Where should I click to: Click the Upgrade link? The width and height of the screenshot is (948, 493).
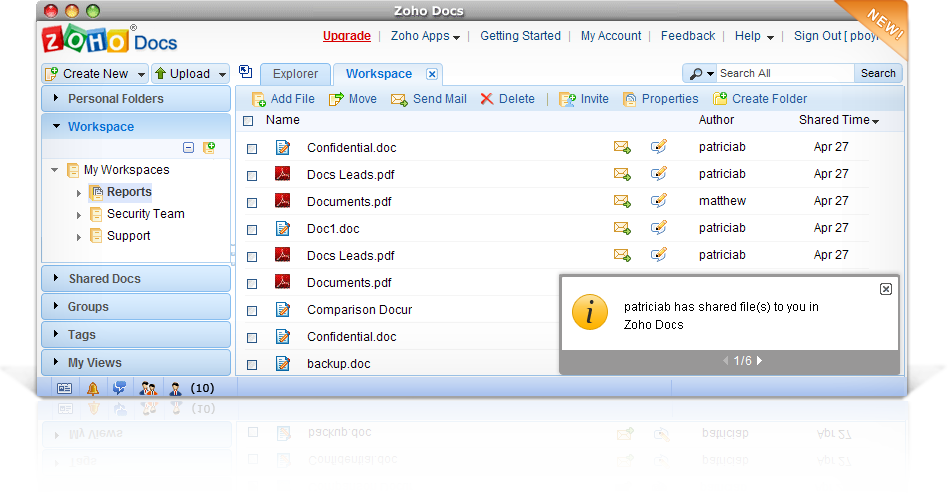(346, 36)
